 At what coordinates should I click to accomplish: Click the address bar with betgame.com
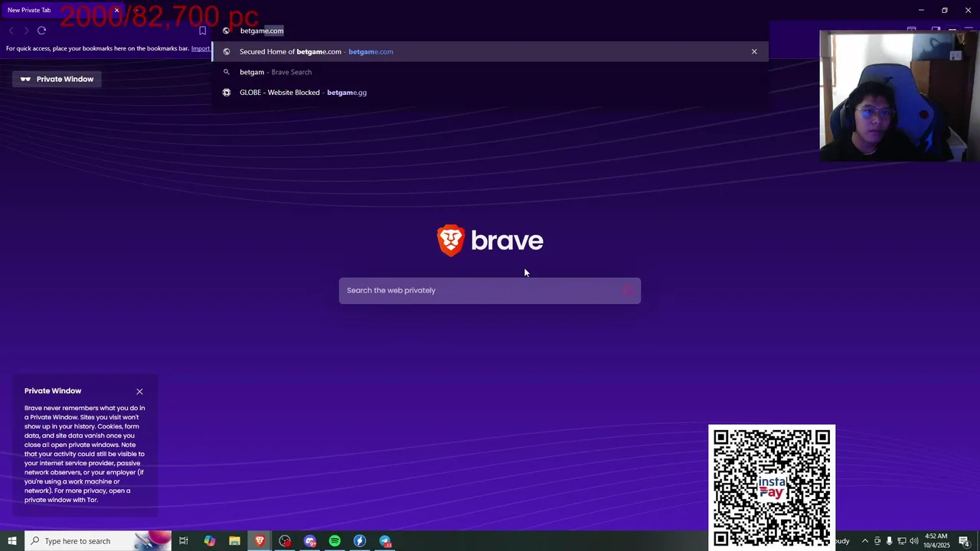[490, 31]
